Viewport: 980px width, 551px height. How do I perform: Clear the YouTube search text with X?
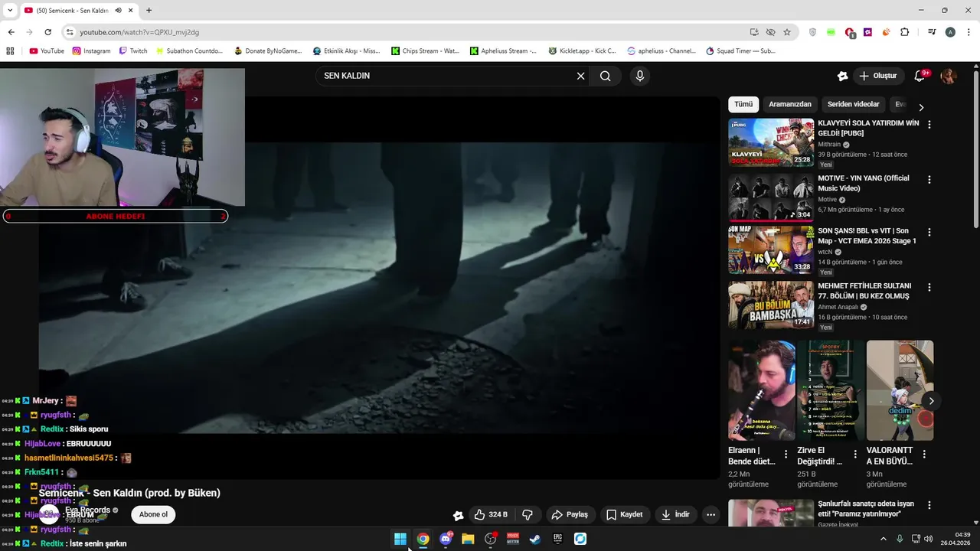click(580, 76)
